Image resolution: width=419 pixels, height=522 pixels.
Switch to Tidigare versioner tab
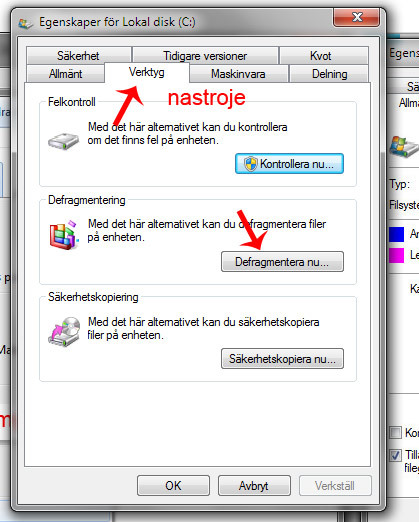(x=205, y=56)
